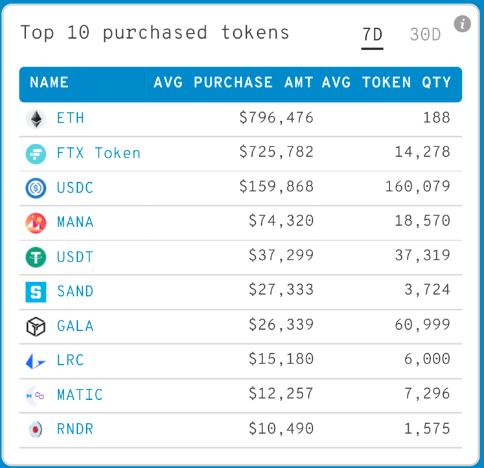484x468 pixels.
Task: Sort by AVG PURCHASE AMT column header
Action: pos(233,82)
